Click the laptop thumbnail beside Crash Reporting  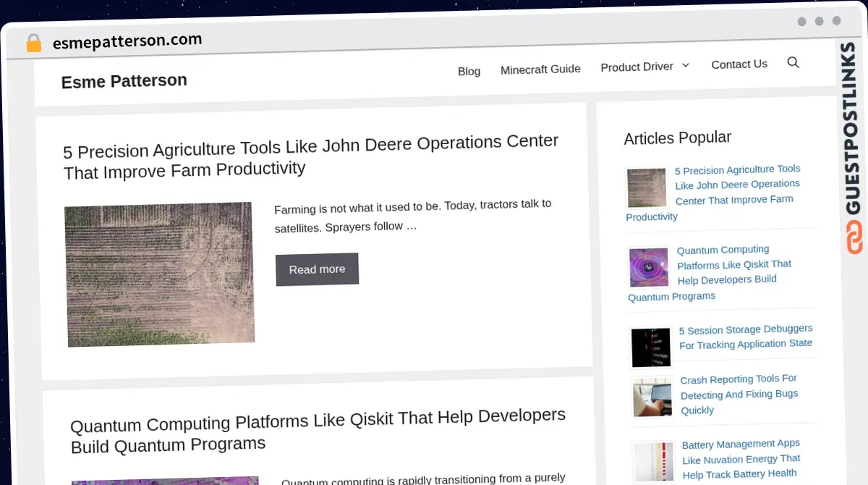pyautogui.click(x=652, y=397)
